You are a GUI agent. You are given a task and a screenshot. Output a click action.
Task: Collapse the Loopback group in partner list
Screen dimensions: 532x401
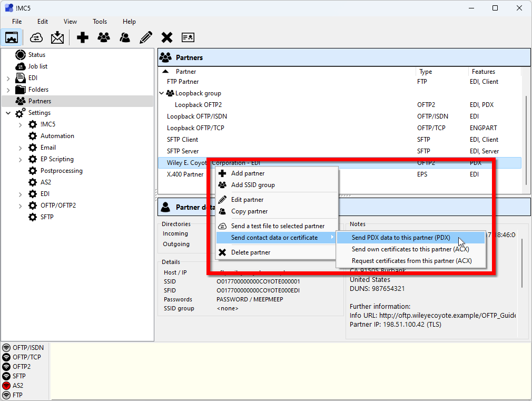162,93
